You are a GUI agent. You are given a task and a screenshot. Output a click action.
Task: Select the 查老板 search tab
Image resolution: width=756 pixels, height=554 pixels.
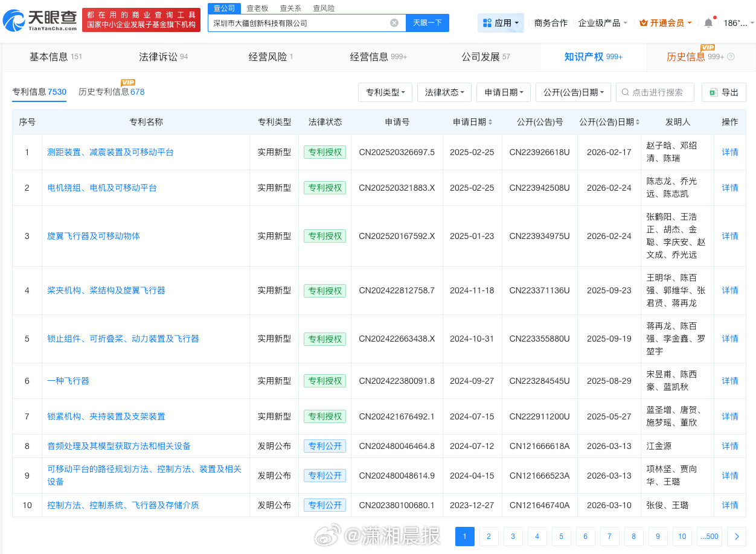click(257, 8)
